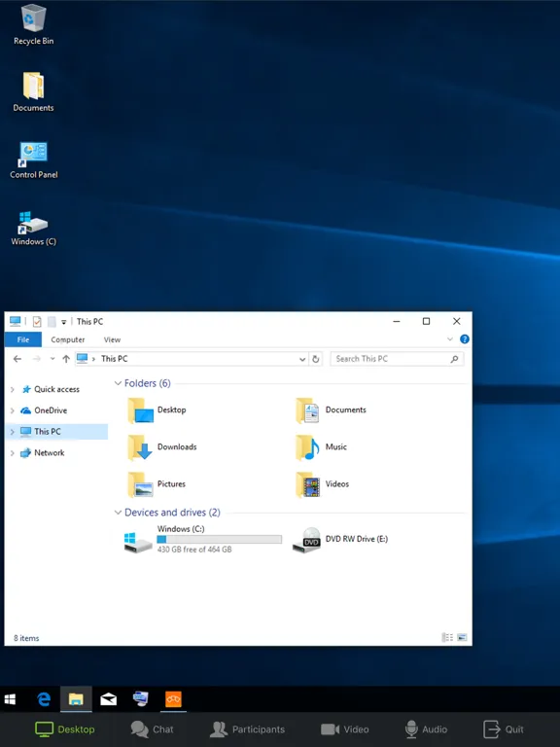Select the Windows (C:) drive

coord(203,539)
